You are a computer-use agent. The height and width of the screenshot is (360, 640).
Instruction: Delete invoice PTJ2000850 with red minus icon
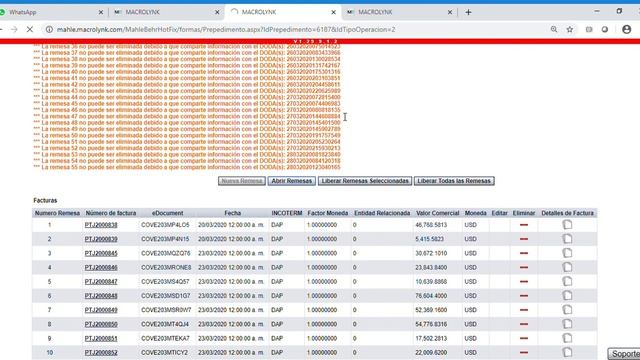click(524, 324)
